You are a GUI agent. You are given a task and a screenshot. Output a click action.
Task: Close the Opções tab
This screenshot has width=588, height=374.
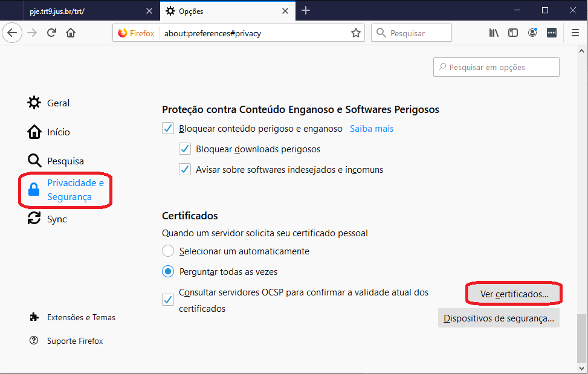(x=285, y=11)
